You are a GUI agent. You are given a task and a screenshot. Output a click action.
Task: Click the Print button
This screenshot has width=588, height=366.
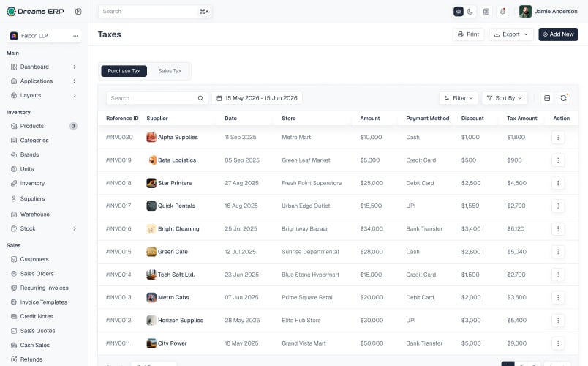[468, 34]
